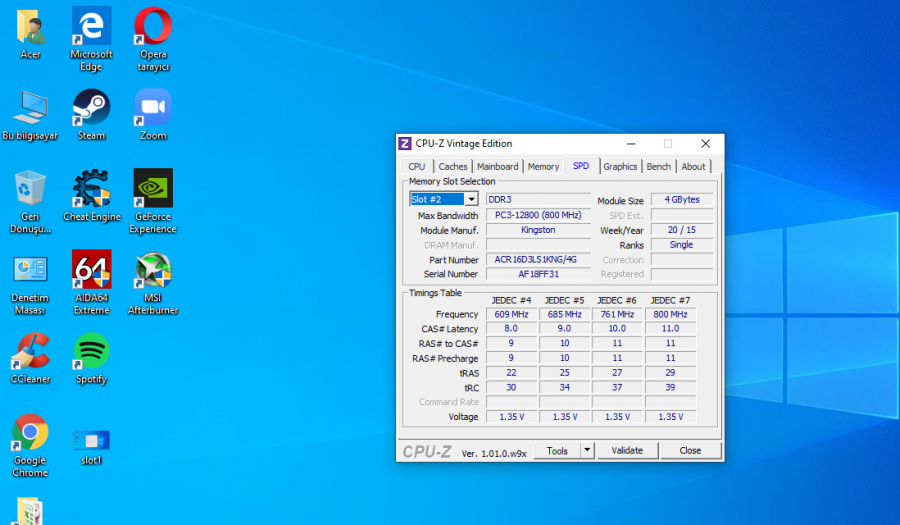Open the Opera tarayıcı shortcut
Screen dimensions: 900x525
click(x=153, y=39)
